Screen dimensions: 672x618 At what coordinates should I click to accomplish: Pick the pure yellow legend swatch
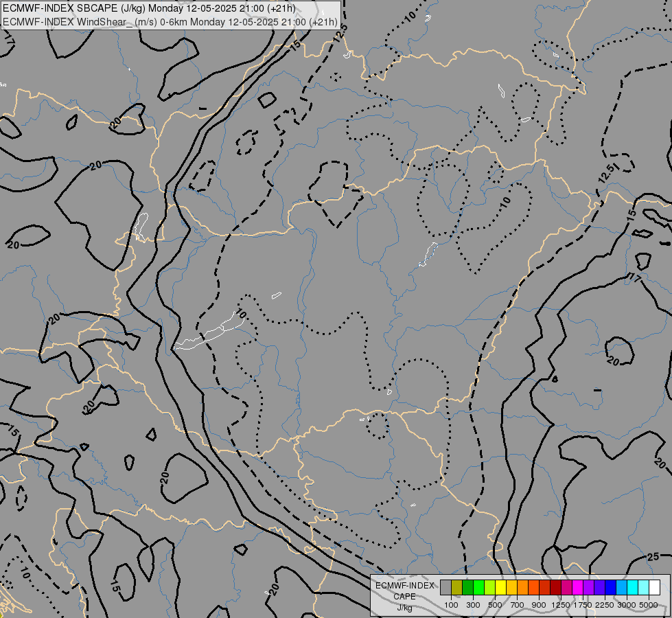[x=500, y=588]
